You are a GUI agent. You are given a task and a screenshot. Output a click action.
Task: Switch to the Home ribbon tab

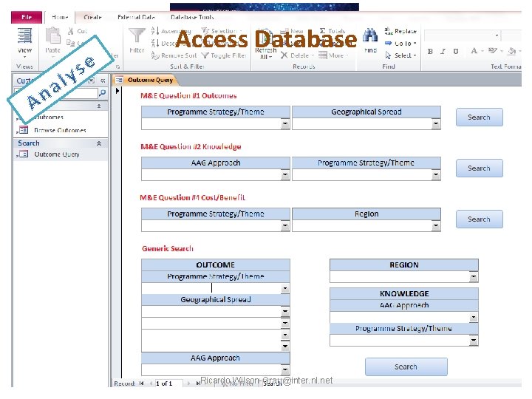[x=60, y=17]
